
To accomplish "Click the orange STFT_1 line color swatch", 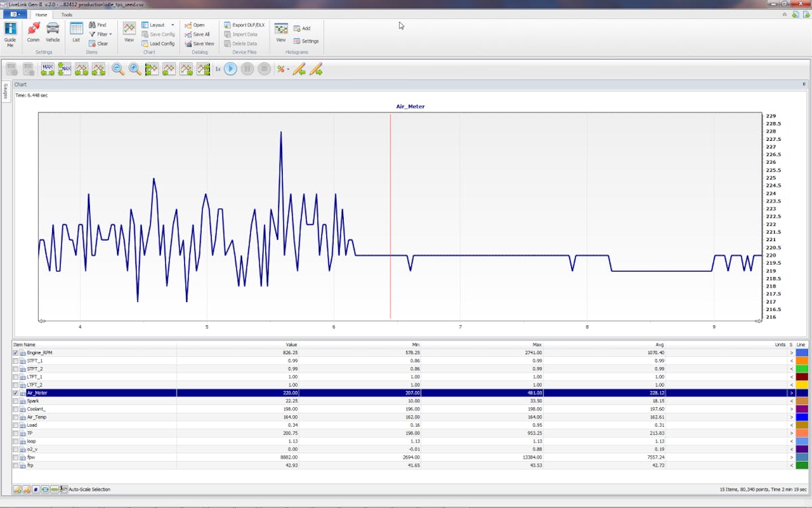I will 802,361.
